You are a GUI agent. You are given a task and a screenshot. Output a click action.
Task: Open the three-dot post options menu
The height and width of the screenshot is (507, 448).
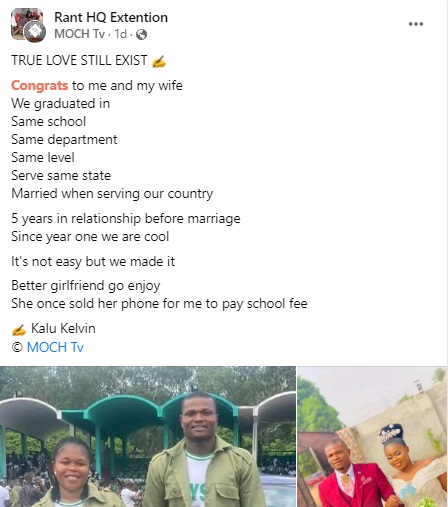(416, 24)
